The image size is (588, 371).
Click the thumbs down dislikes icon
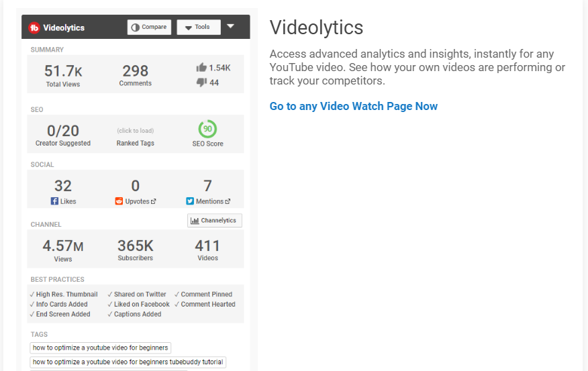pyautogui.click(x=201, y=82)
